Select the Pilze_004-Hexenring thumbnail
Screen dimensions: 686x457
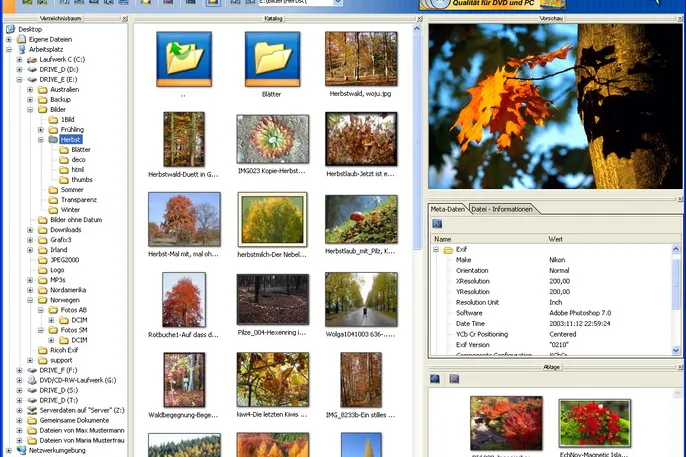272,300
